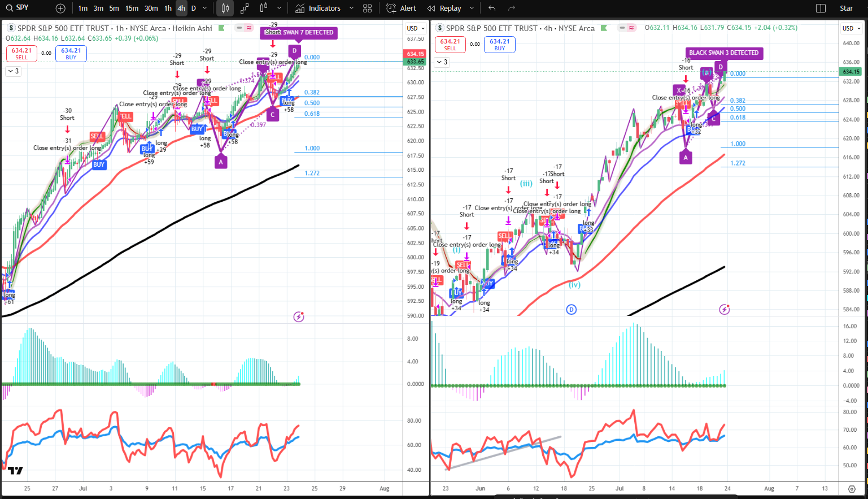Click the (iii) wave label on 4h chart
The height and width of the screenshot is (499, 868).
pos(526,183)
